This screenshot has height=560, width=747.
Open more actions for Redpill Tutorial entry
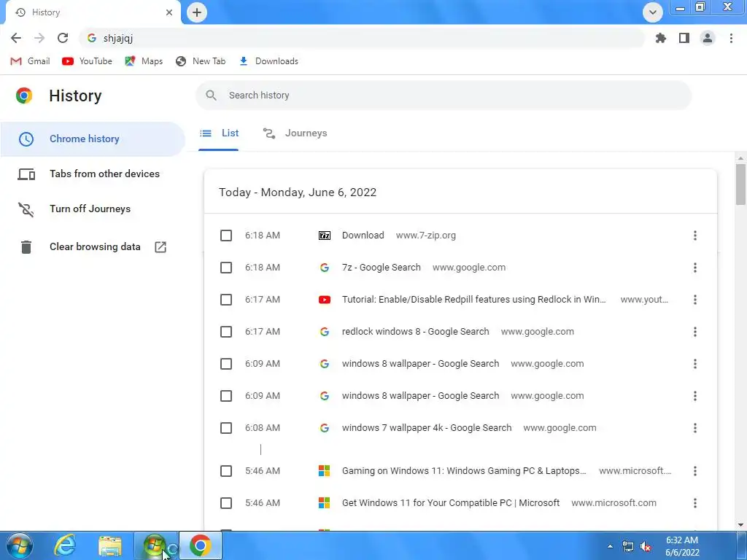[695, 300]
